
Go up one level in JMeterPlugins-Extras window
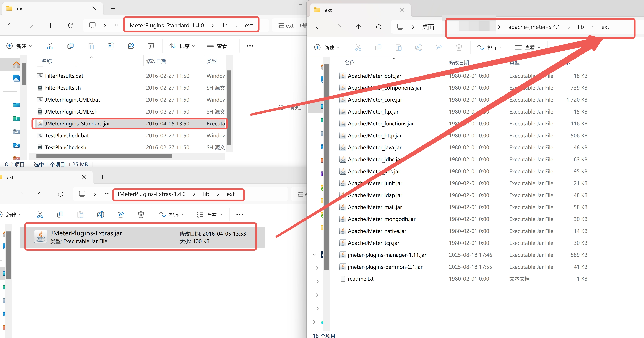[x=40, y=194]
